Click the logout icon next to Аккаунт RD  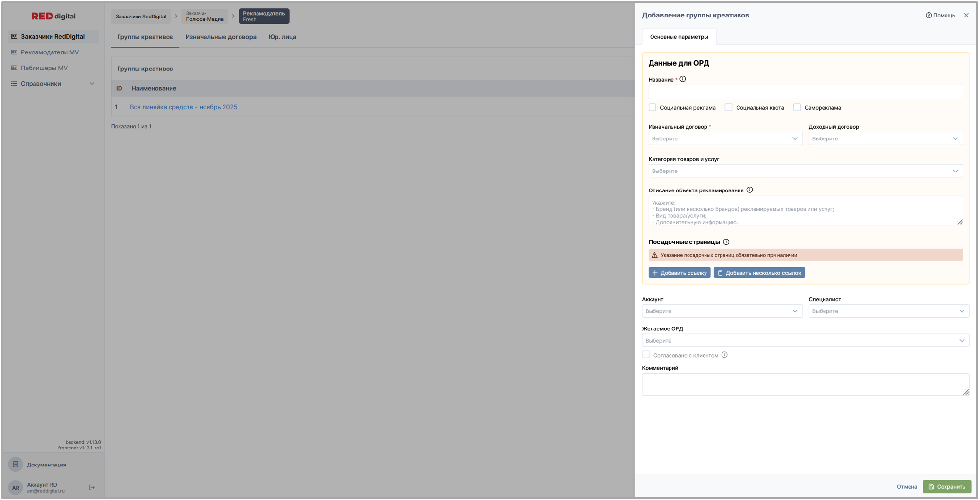coord(92,487)
